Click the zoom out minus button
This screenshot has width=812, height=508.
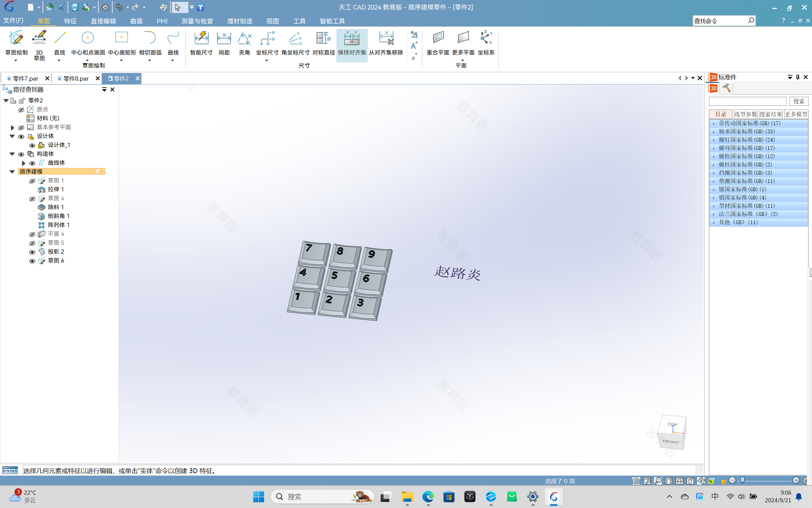732,480
